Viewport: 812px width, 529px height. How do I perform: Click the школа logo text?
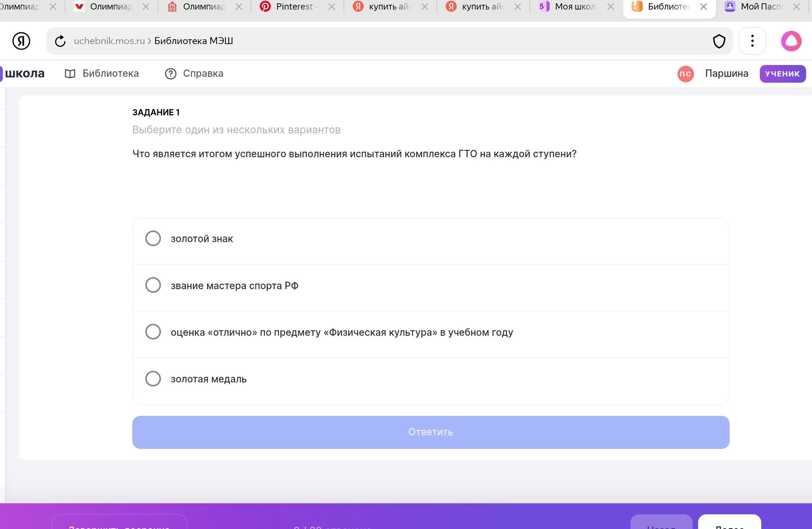(x=25, y=73)
